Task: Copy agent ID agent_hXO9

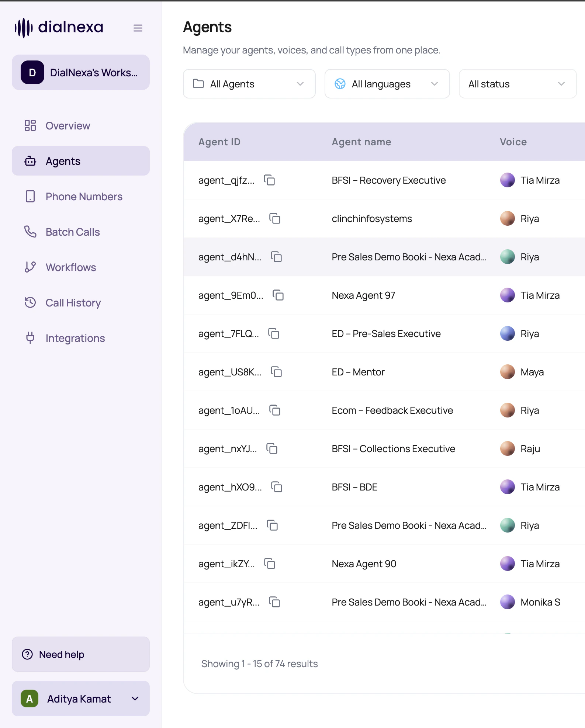Action: 277,487
